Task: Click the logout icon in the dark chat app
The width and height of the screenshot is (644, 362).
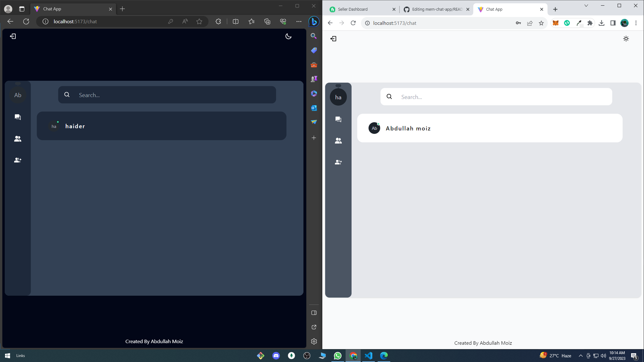Action: [x=13, y=36]
